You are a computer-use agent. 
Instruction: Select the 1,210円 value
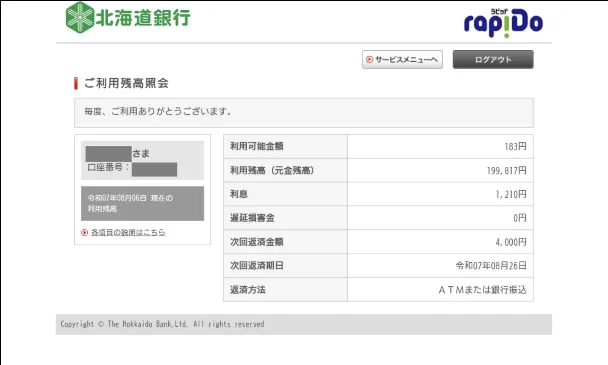pos(511,194)
